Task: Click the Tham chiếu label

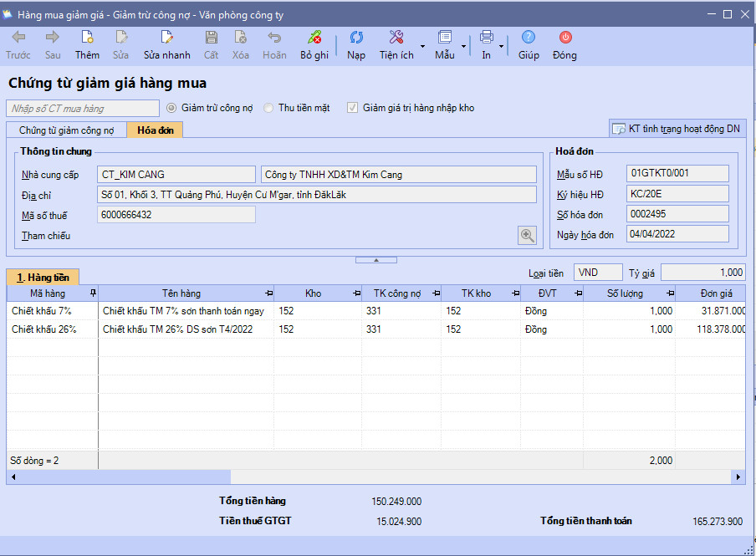Action: click(46, 236)
